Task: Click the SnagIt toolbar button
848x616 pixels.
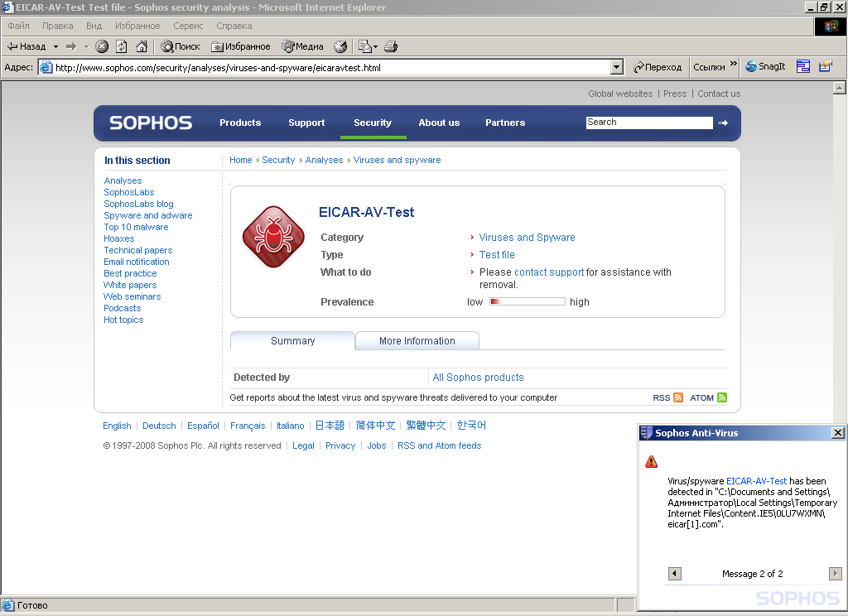Action: pos(765,66)
